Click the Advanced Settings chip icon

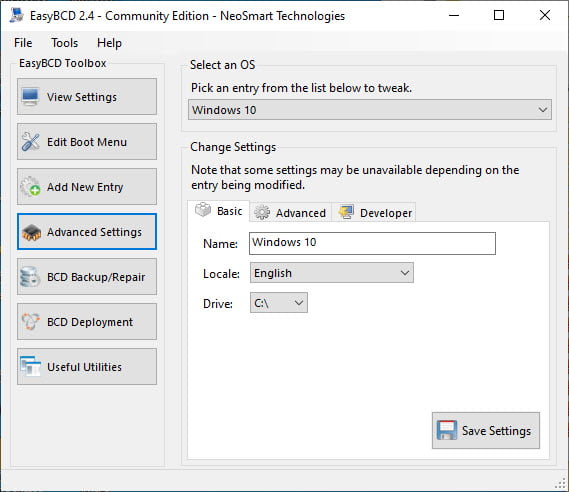pyautogui.click(x=31, y=232)
